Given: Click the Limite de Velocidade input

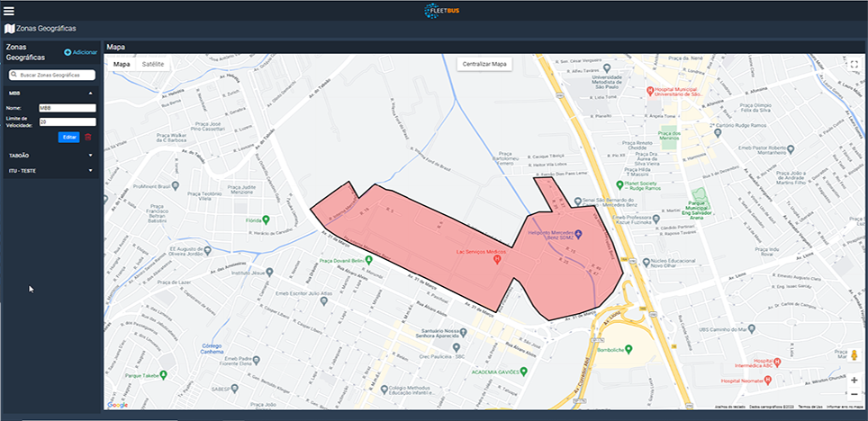Looking at the screenshot, I should tap(67, 121).
